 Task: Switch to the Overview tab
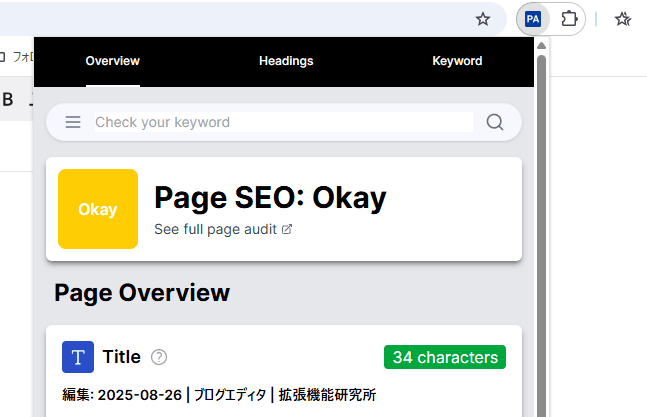113,61
